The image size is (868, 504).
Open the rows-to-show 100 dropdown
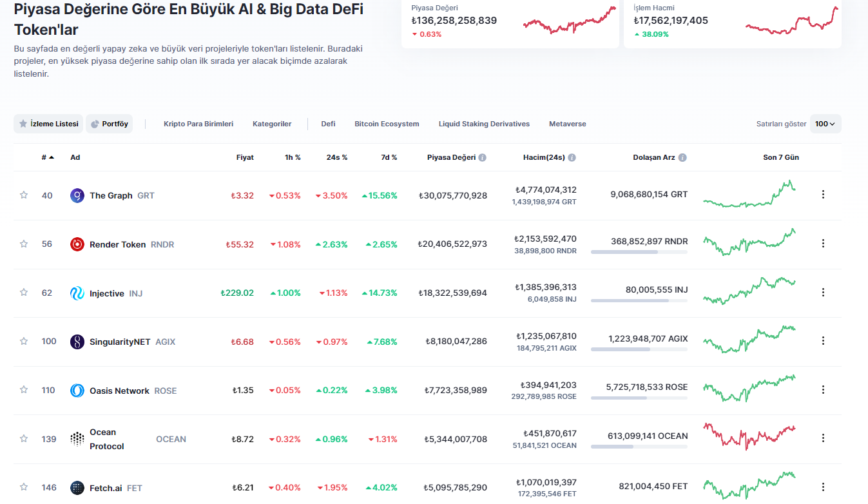tap(825, 124)
